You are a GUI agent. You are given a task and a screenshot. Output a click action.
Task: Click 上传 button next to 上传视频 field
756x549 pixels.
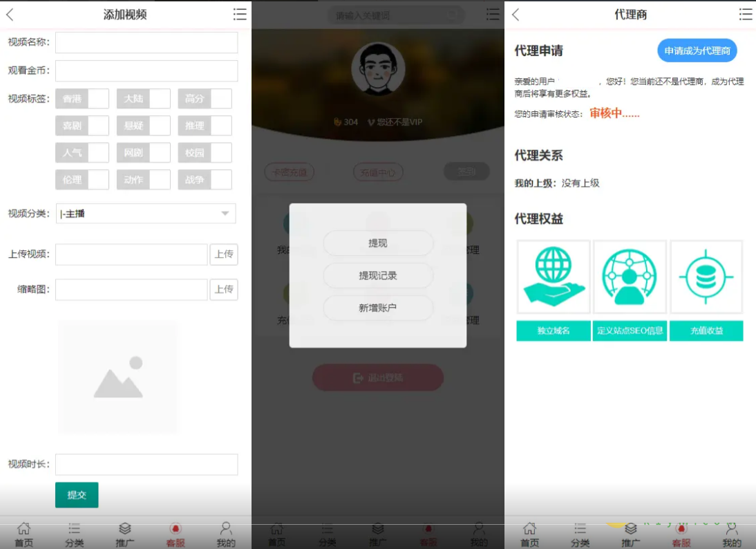click(x=224, y=254)
